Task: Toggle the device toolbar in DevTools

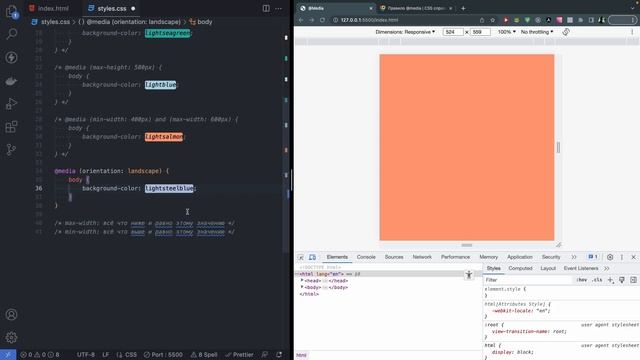Action: coord(312,257)
